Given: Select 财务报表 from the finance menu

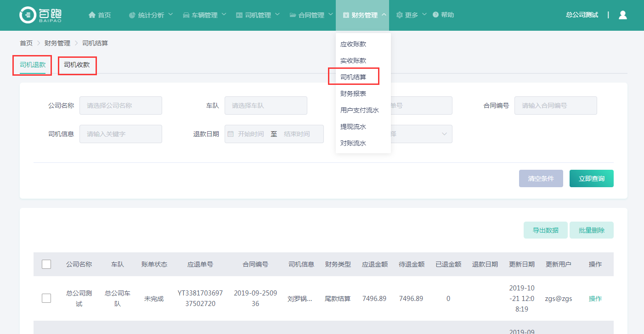Looking at the screenshot, I should coord(353,94).
